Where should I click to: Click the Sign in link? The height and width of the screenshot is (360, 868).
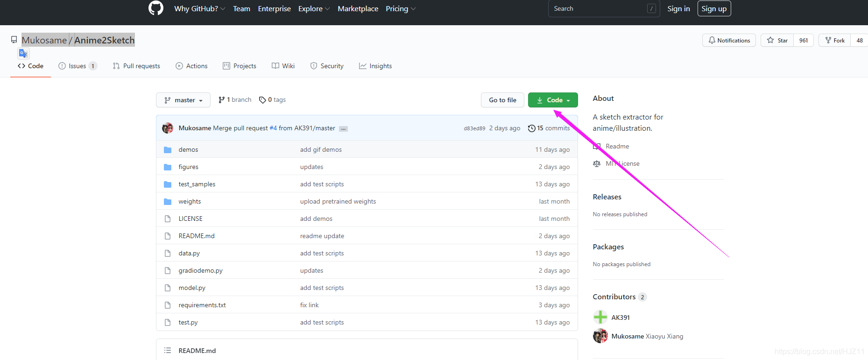[x=678, y=8]
